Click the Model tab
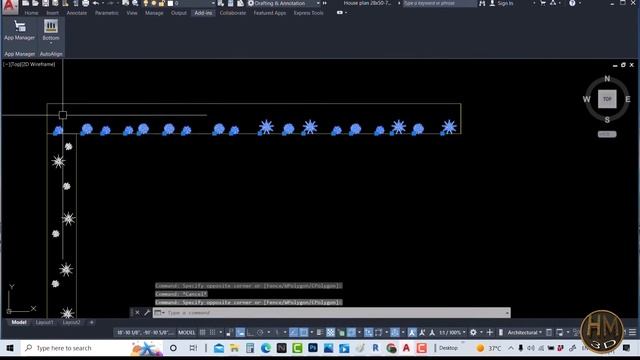640x360 pixels. pos(19,322)
